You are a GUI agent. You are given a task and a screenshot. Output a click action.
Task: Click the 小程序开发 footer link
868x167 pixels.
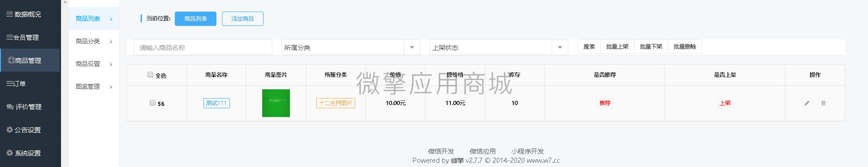point(528,151)
